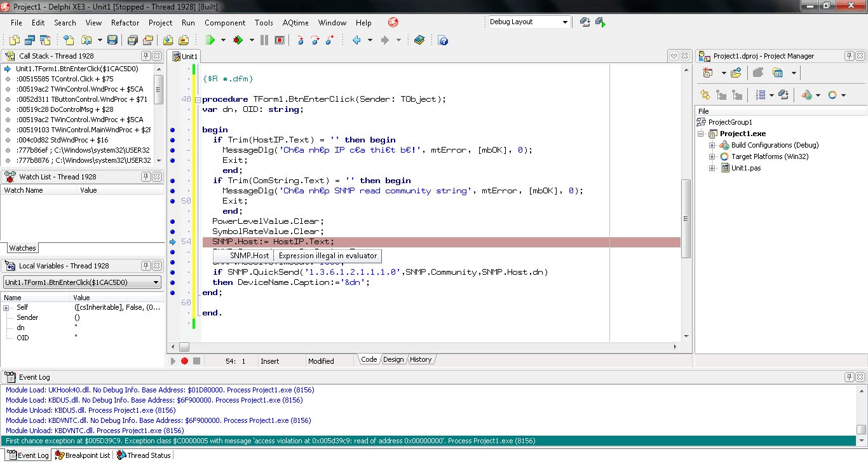Image resolution: width=868 pixels, height=463 pixels.
Task: Click the File column header in Project Manager
Action: [x=780, y=111]
